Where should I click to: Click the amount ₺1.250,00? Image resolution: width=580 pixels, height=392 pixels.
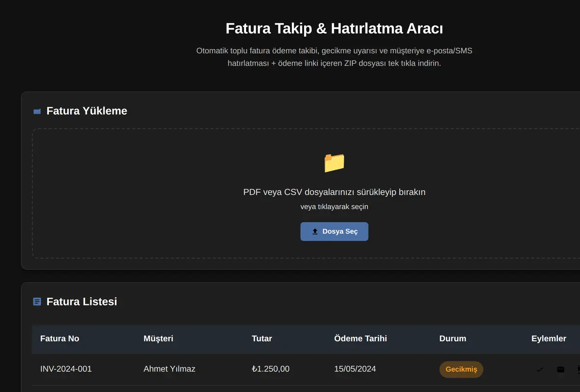pyautogui.click(x=271, y=369)
